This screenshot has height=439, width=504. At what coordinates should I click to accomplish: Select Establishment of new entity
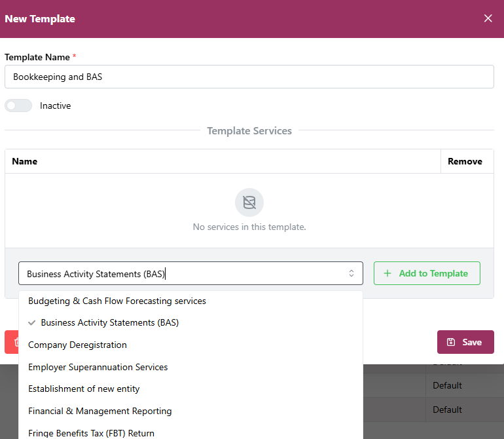[x=84, y=389]
